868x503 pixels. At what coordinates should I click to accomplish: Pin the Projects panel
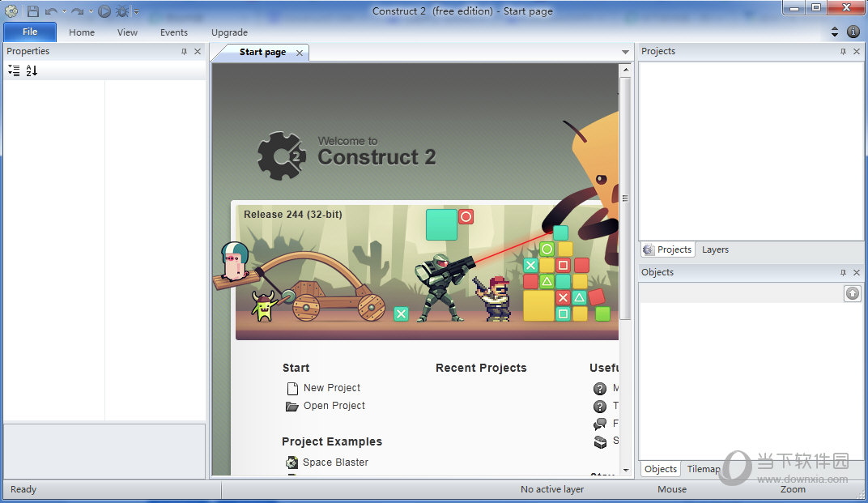[x=843, y=52]
